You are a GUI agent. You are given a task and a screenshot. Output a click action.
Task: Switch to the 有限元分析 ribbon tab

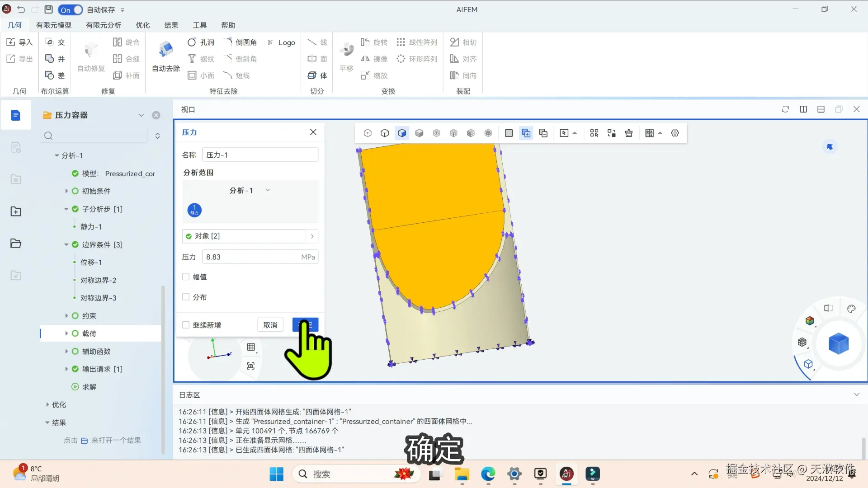pyautogui.click(x=104, y=25)
